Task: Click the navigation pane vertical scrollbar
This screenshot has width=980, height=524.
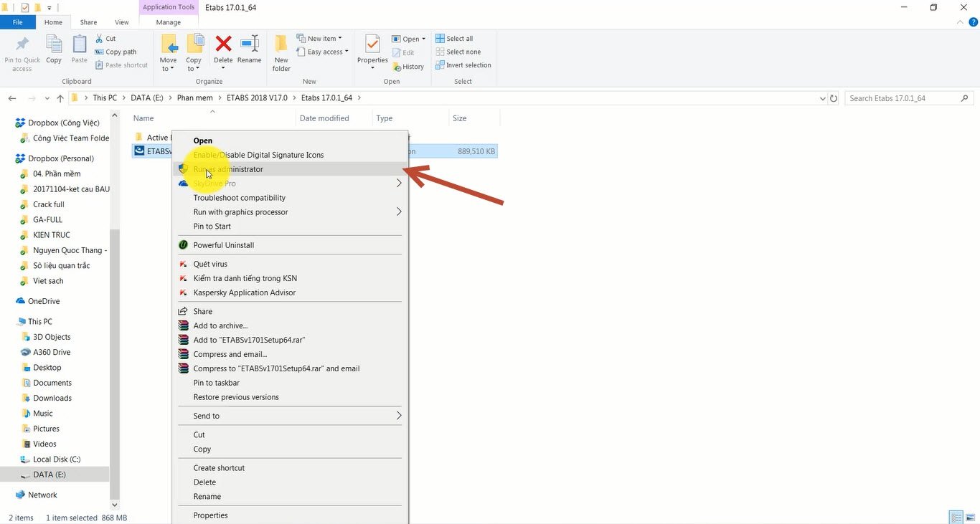Action: [115, 366]
